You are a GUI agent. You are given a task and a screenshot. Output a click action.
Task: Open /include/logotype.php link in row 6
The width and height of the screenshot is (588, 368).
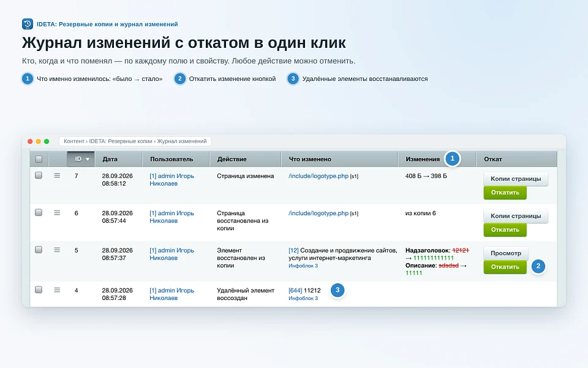(x=318, y=213)
